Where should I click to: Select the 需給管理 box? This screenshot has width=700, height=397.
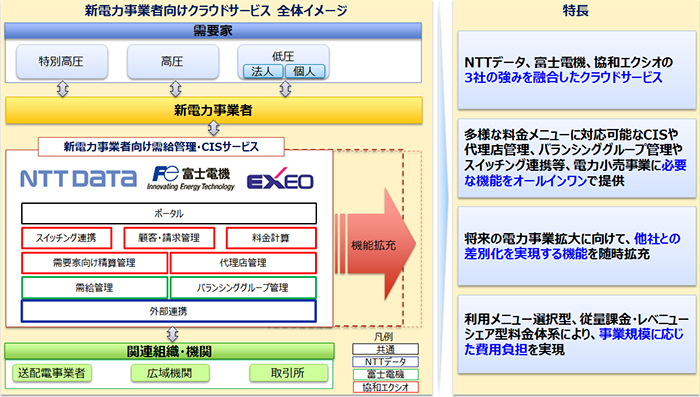pyautogui.click(x=94, y=288)
